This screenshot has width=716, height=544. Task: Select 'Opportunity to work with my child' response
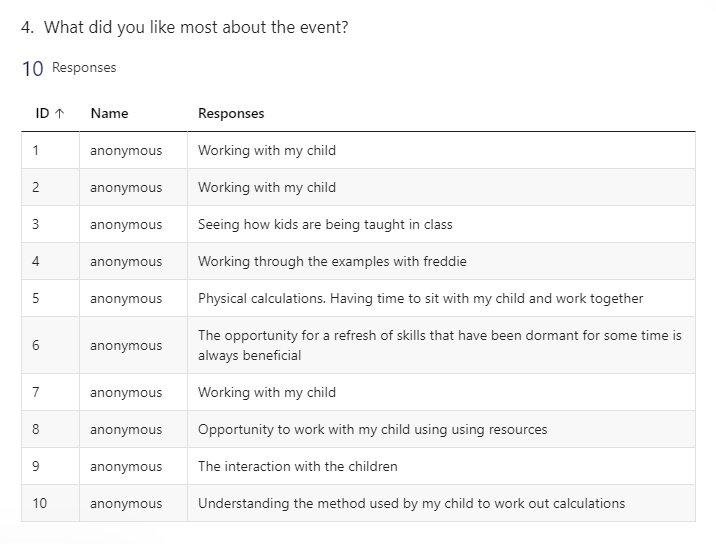pos(373,429)
